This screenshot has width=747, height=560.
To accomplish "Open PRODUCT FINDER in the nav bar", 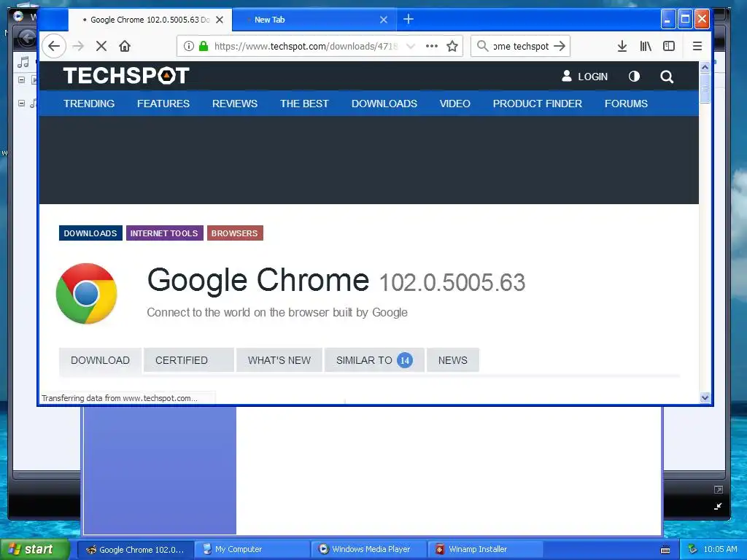I will coord(538,104).
